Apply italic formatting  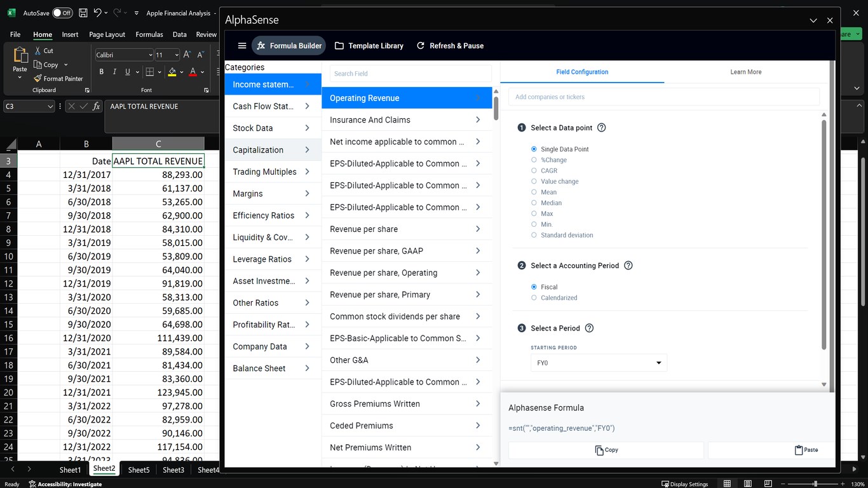coord(114,72)
